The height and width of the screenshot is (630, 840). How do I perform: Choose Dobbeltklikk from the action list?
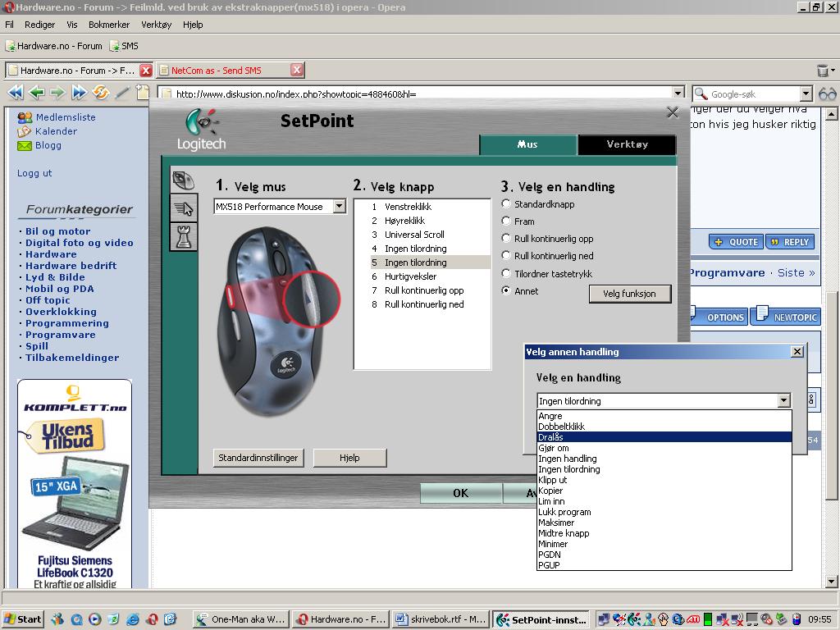(664, 427)
